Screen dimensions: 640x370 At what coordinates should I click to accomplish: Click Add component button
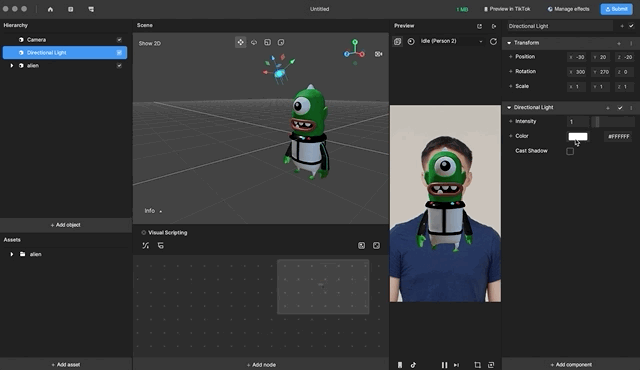571,365
